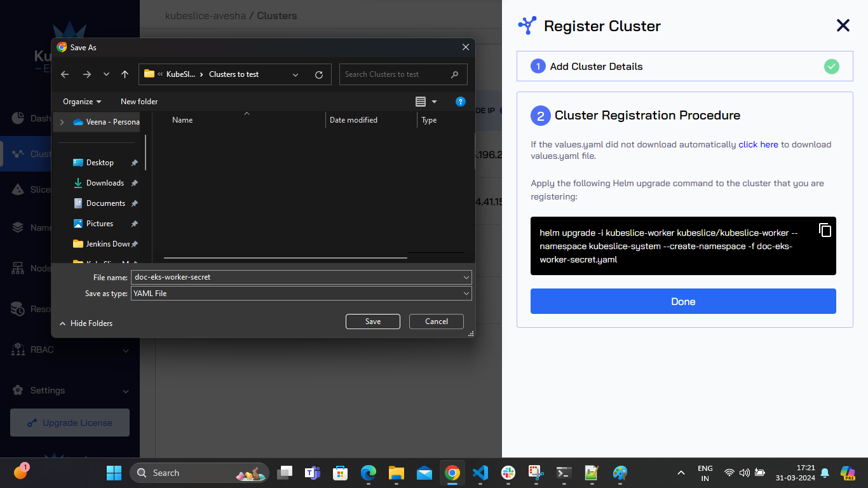Open Snipping Tool from taskbar

536,473
